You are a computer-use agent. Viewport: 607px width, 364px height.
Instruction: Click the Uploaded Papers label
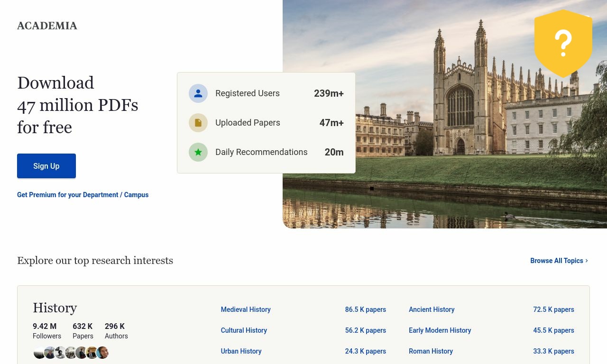click(x=248, y=123)
